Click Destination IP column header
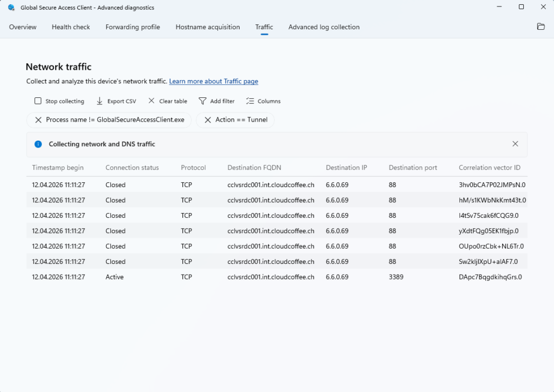The width and height of the screenshot is (554, 392). point(346,168)
